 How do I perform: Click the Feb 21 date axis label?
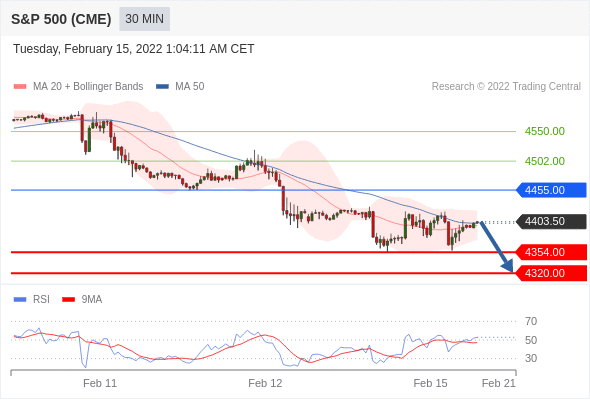(499, 383)
